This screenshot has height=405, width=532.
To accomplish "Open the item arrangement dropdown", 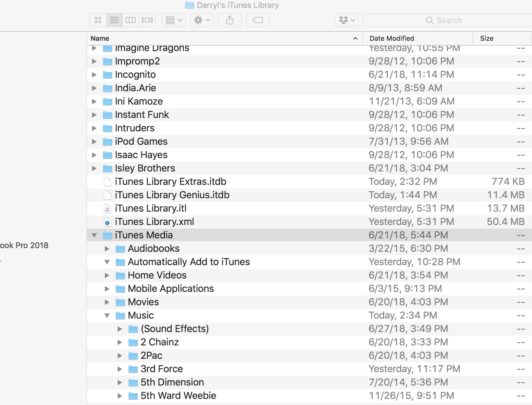I will pyautogui.click(x=174, y=20).
